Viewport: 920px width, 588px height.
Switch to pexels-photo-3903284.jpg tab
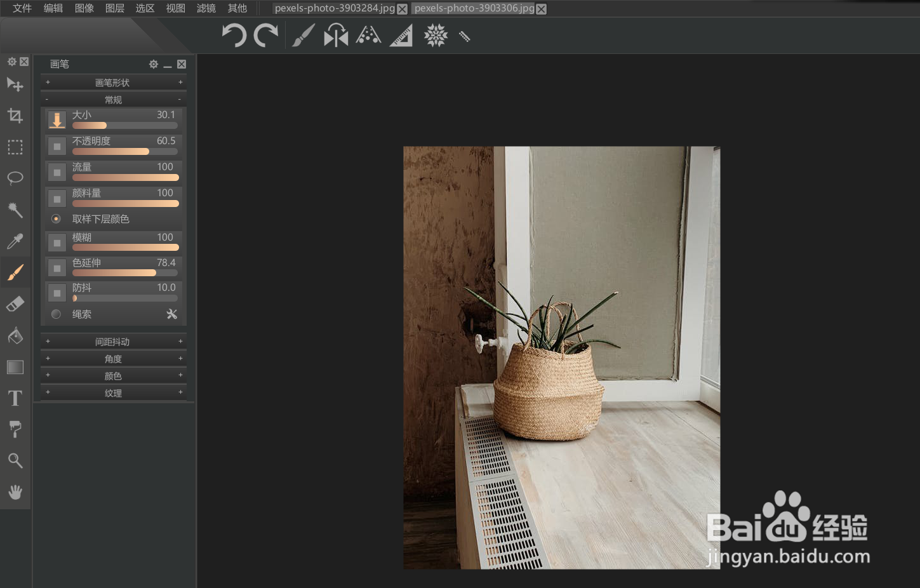335,8
